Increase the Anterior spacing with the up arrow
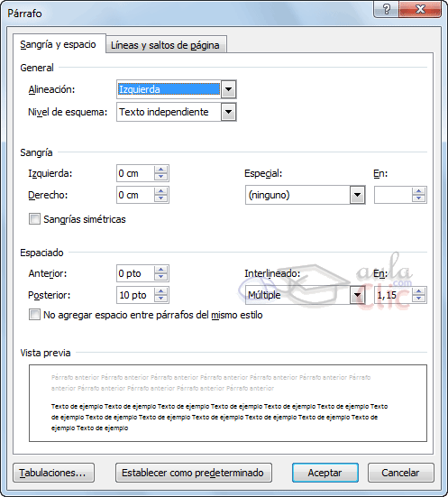Viewport: 448px width, 497px height. (161, 270)
